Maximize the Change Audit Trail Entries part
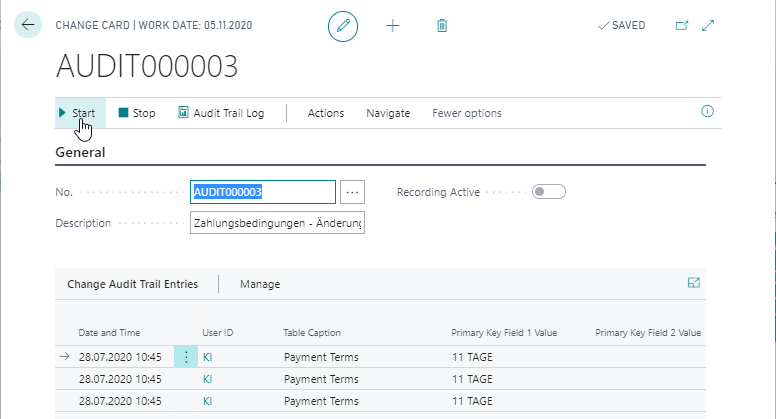The width and height of the screenshot is (776, 419). (x=694, y=282)
